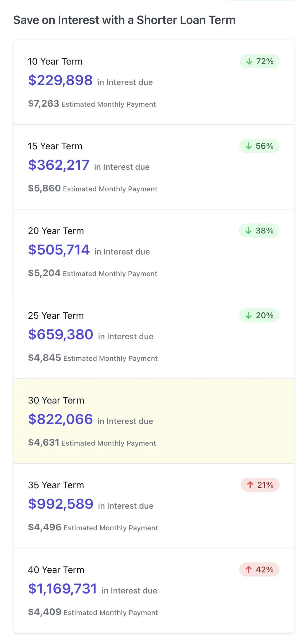The image size is (306, 644).
Task: Click the $229,898 interest amount
Action: [60, 80]
